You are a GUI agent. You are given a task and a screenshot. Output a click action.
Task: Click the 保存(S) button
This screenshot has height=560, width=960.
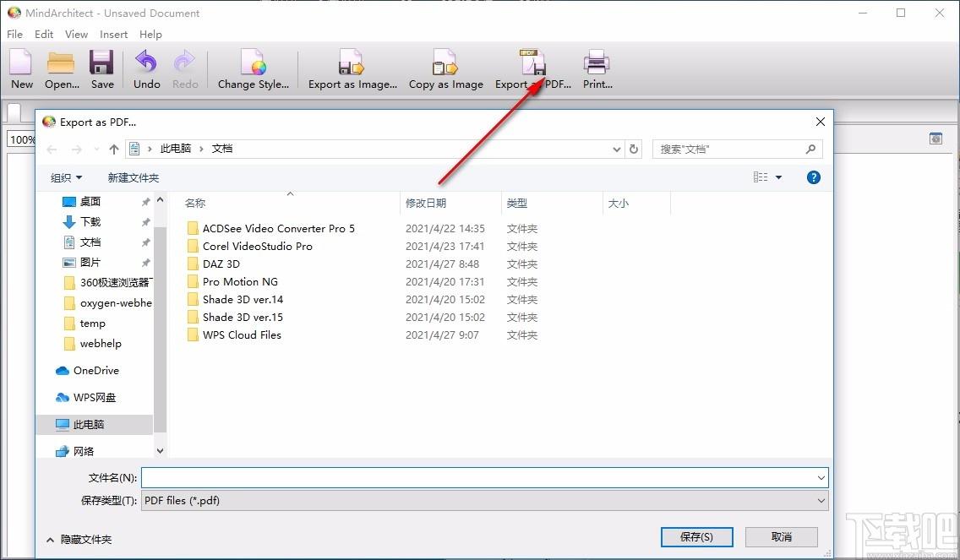(696, 536)
